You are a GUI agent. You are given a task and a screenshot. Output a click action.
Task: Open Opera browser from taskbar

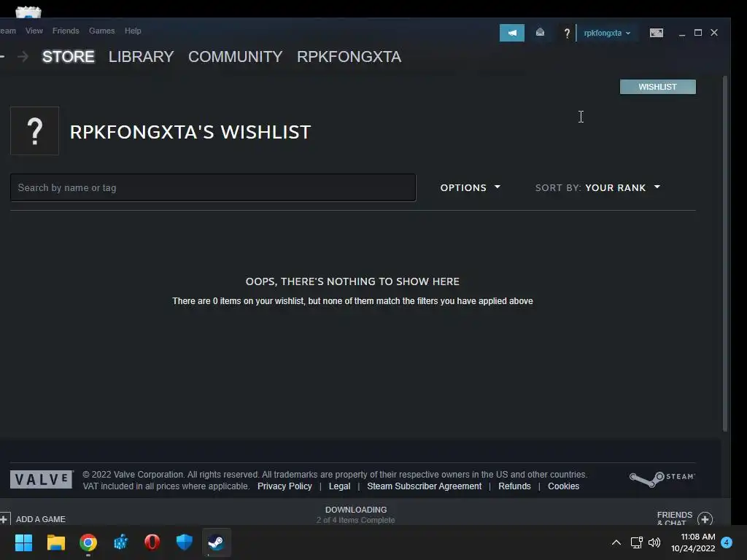152,542
